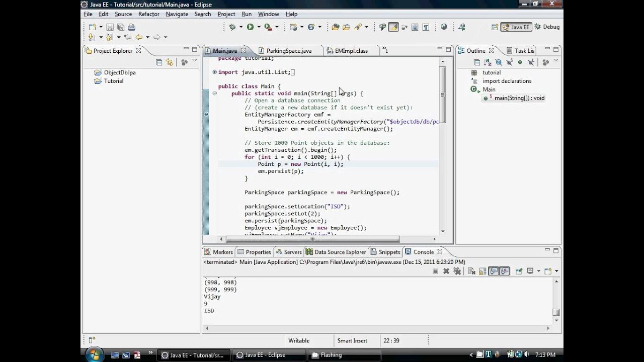Click the Print icon in the toolbar

tap(132, 27)
